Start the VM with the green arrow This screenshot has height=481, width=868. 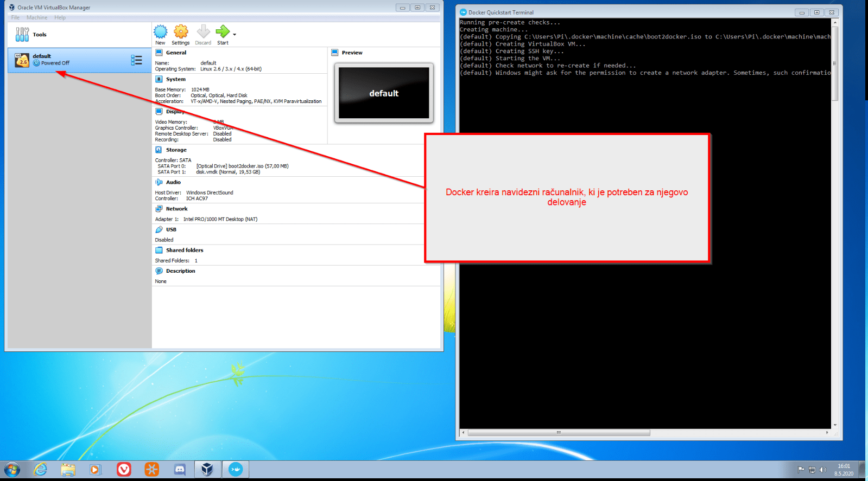pyautogui.click(x=223, y=31)
